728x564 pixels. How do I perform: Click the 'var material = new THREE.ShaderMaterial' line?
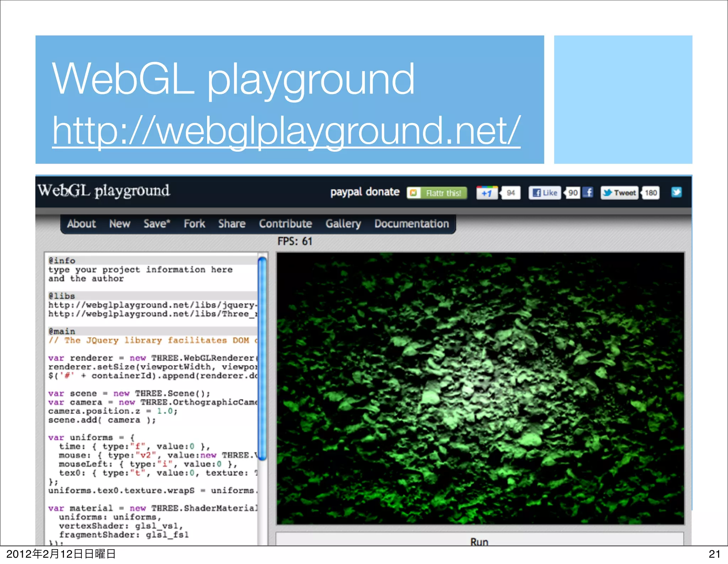pos(153,508)
